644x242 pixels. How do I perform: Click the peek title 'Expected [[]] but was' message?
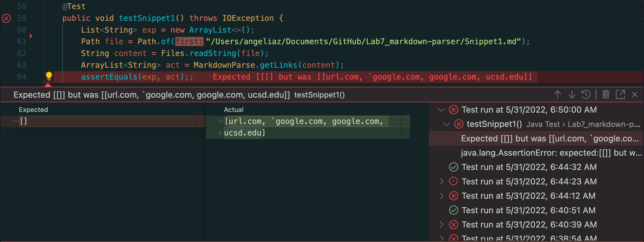coord(152,95)
